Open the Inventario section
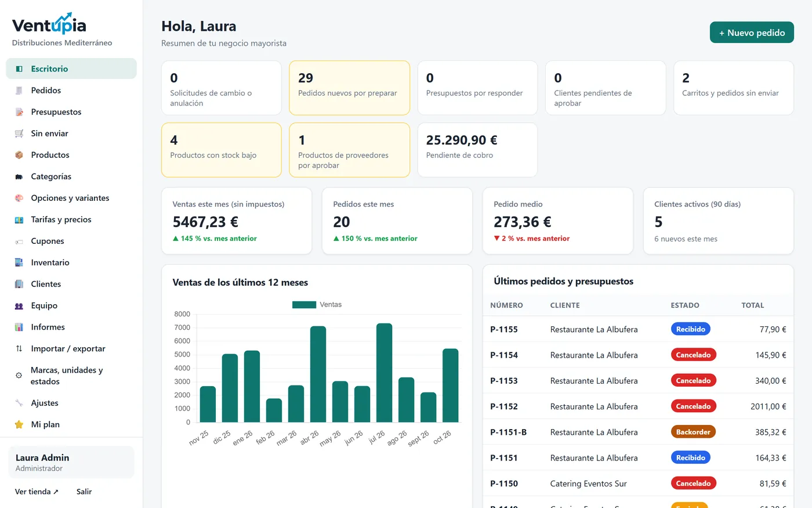The image size is (812, 508). point(71,262)
